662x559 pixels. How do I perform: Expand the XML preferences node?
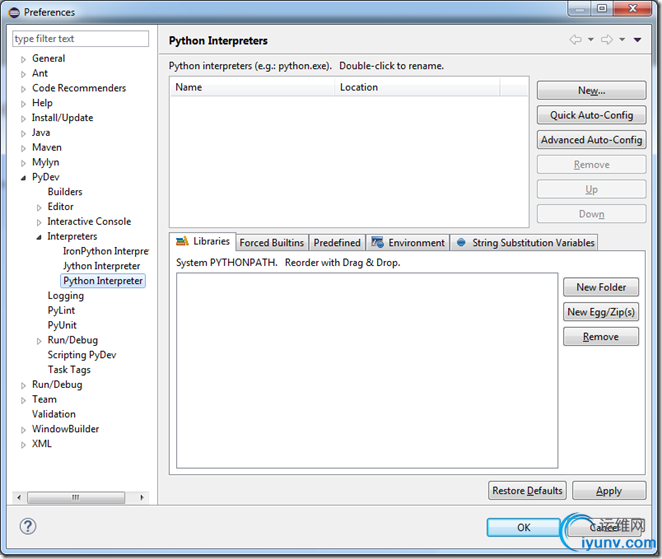pyautogui.click(x=23, y=445)
